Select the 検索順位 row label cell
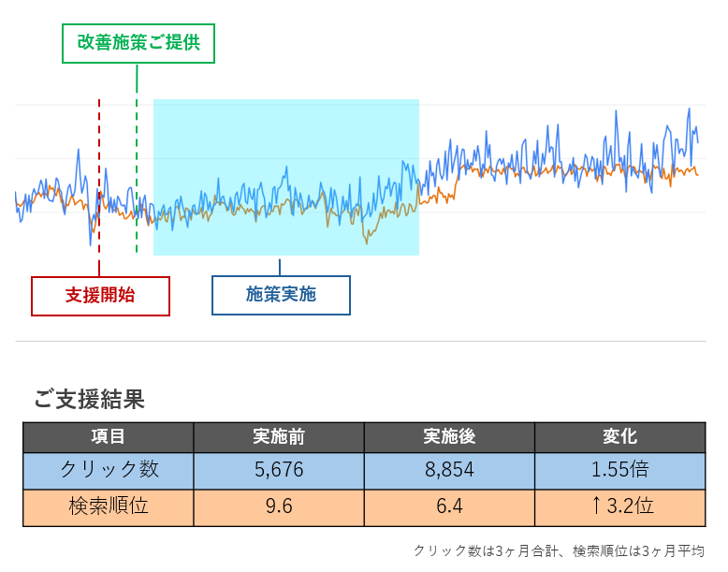 coord(109,507)
